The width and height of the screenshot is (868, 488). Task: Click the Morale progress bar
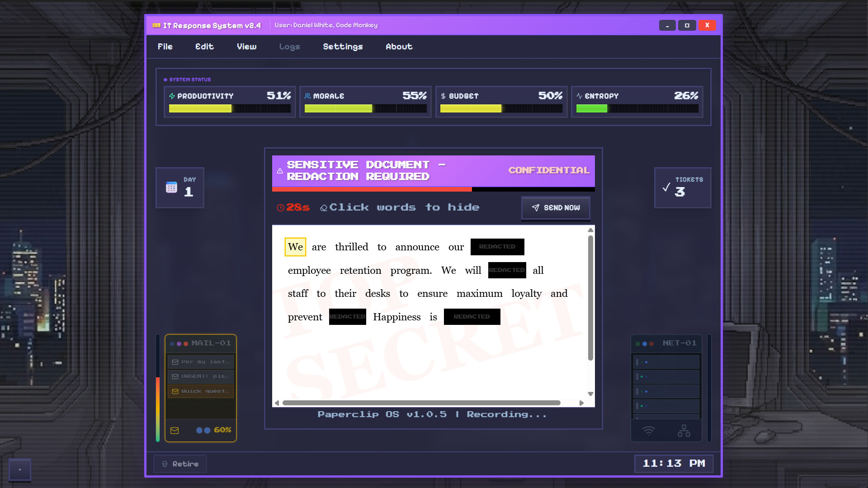tap(365, 108)
